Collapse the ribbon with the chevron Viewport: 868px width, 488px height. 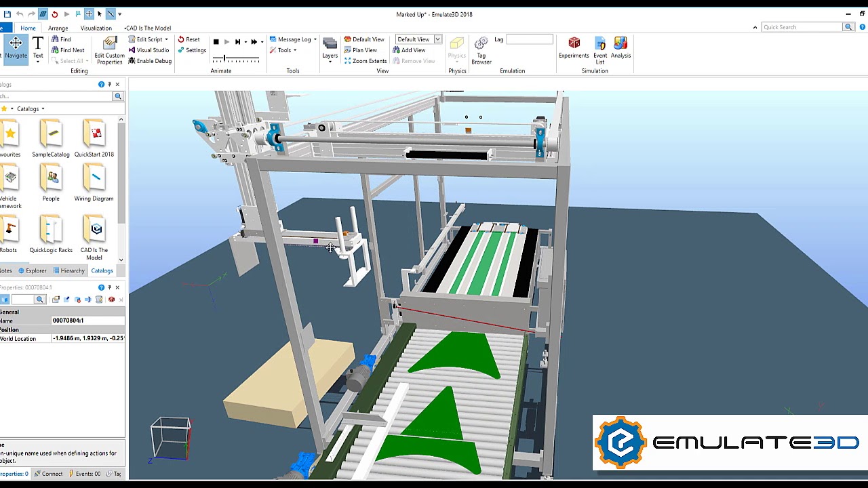coord(755,27)
